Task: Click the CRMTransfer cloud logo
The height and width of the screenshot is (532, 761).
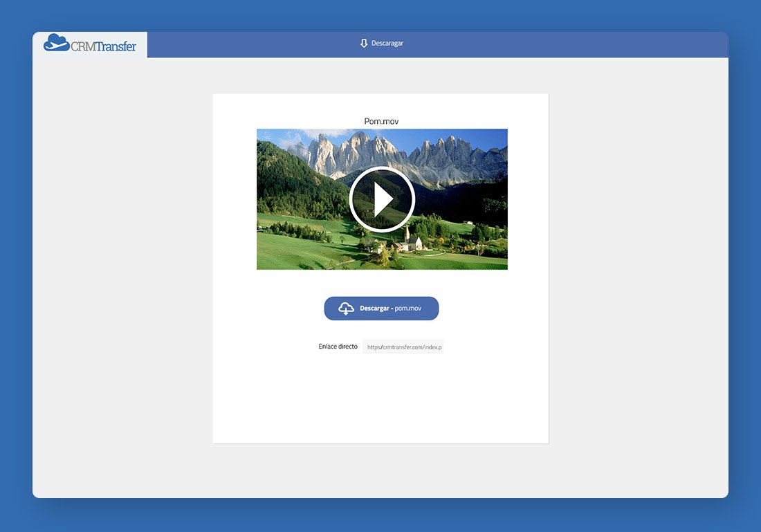Action: click(x=90, y=43)
